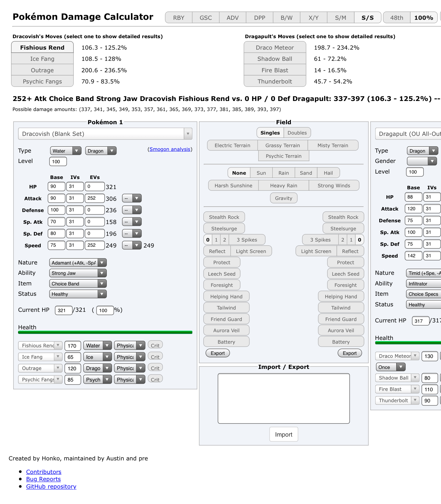
Task: Open Dracovish Speed boost dropdown
Action: click(x=132, y=246)
